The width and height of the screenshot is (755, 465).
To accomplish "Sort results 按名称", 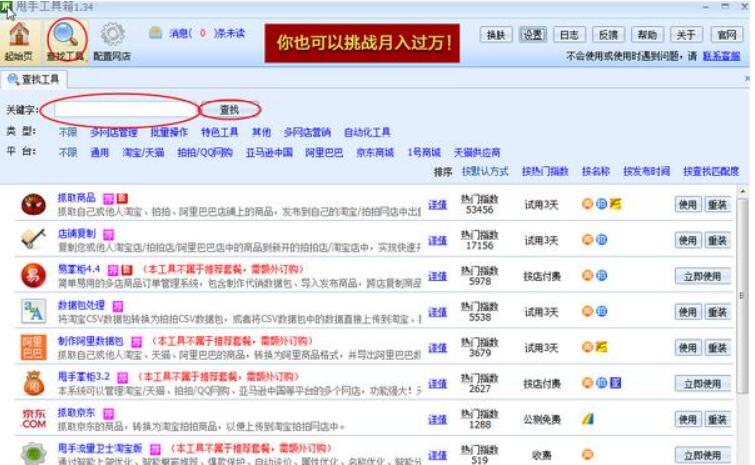I will tap(596, 171).
